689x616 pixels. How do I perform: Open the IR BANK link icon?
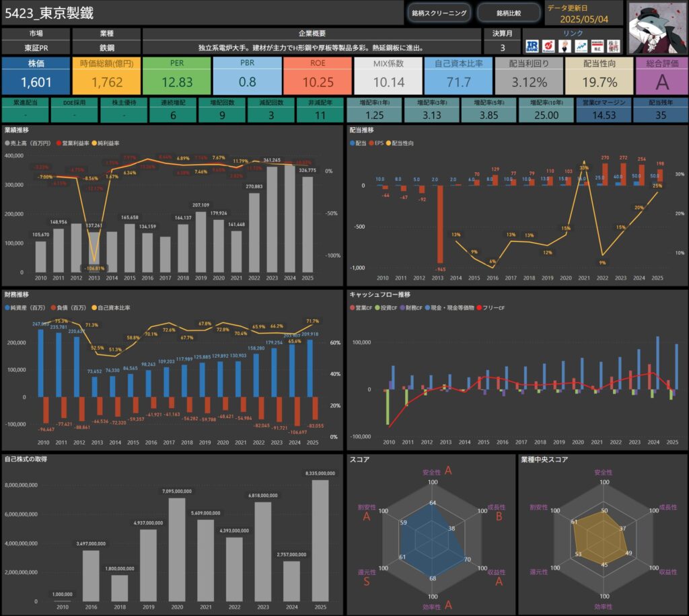[x=532, y=46]
